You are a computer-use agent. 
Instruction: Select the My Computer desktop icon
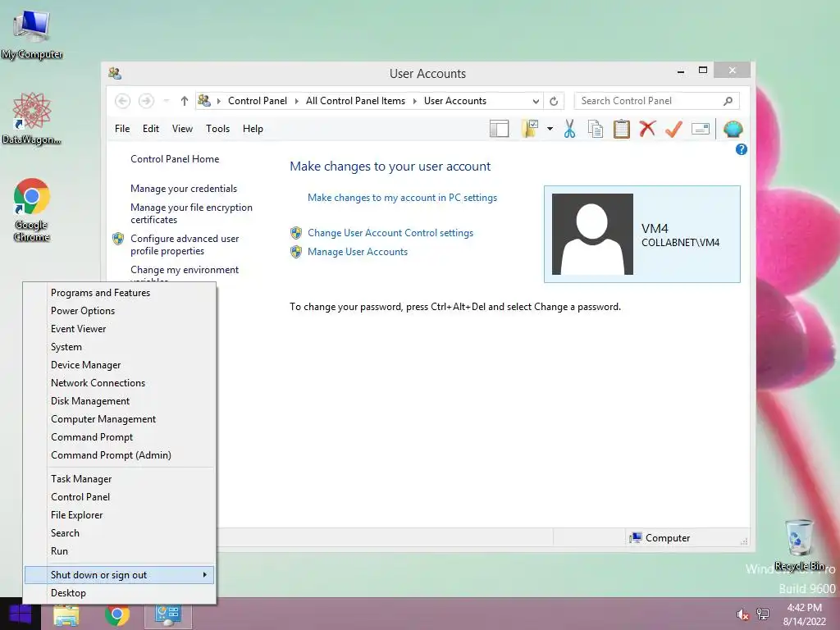click(x=32, y=34)
